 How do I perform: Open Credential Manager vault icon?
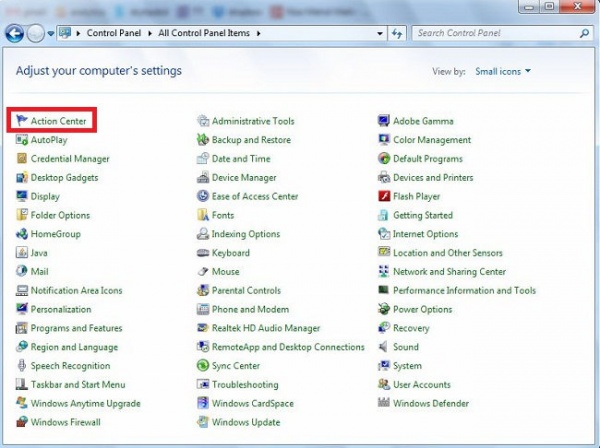coord(21,158)
